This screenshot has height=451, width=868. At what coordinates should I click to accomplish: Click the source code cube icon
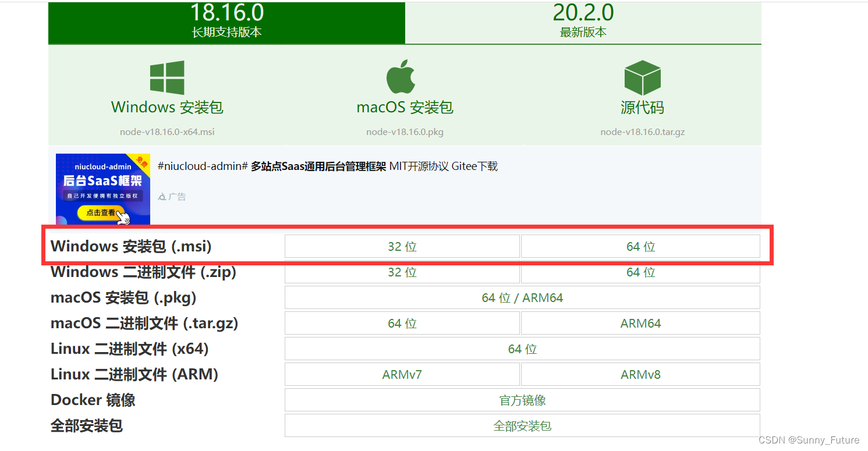pyautogui.click(x=642, y=77)
